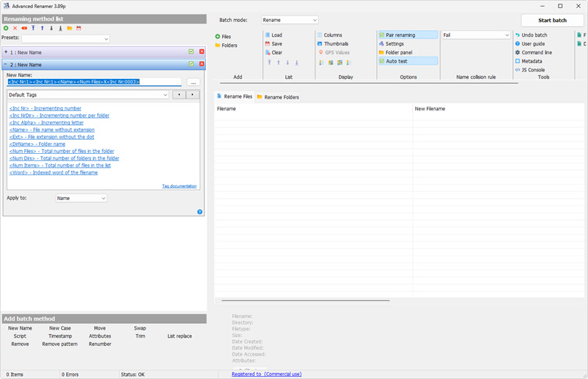
Task: Select second view mode icon in Display group
Action: (331, 63)
